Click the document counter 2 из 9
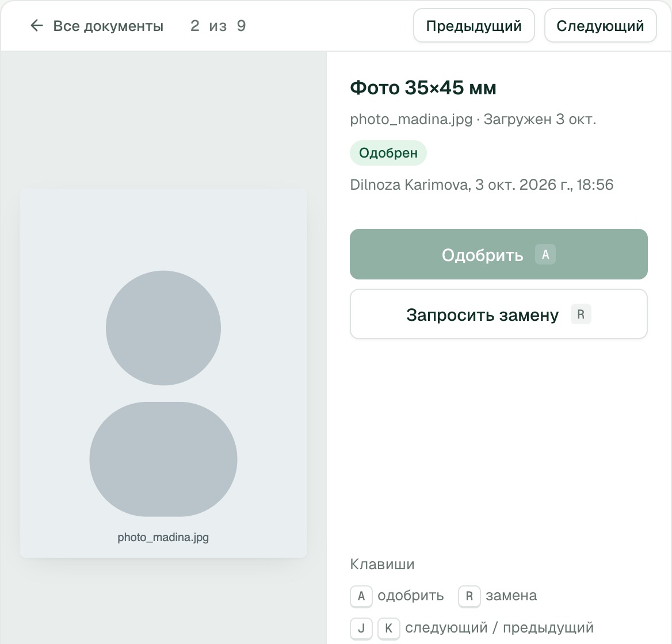 pyautogui.click(x=218, y=26)
